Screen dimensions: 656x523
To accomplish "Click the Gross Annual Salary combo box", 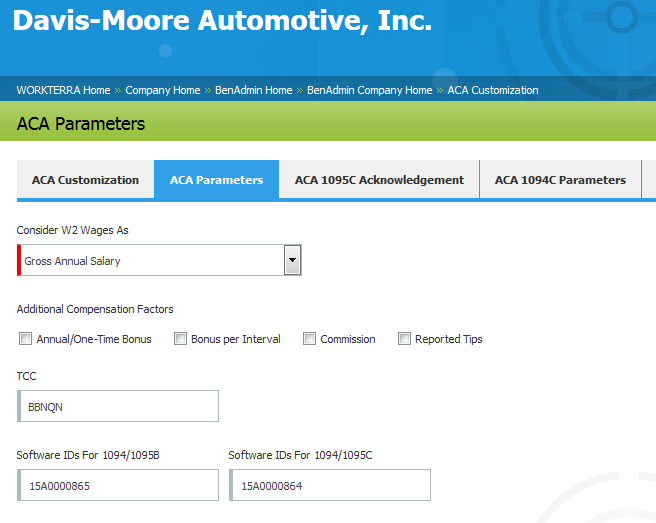I will point(159,260).
